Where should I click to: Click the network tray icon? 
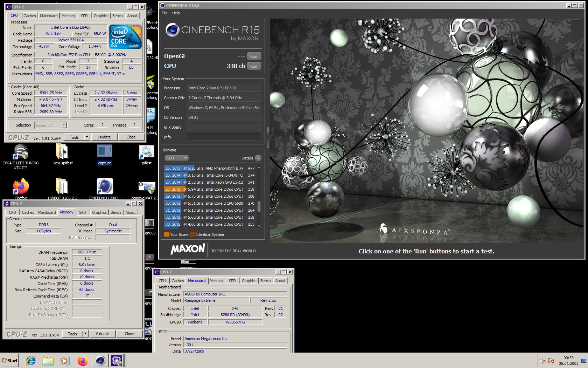pyautogui.click(x=552, y=361)
